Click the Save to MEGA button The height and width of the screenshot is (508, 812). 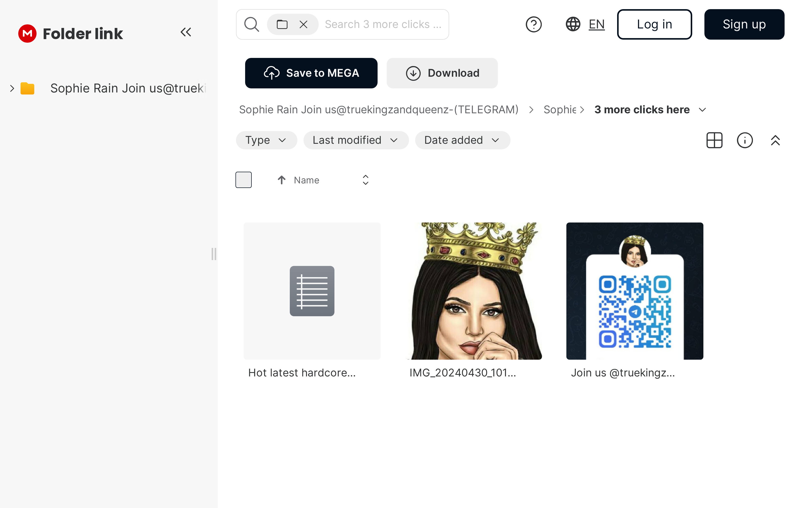pyautogui.click(x=311, y=73)
